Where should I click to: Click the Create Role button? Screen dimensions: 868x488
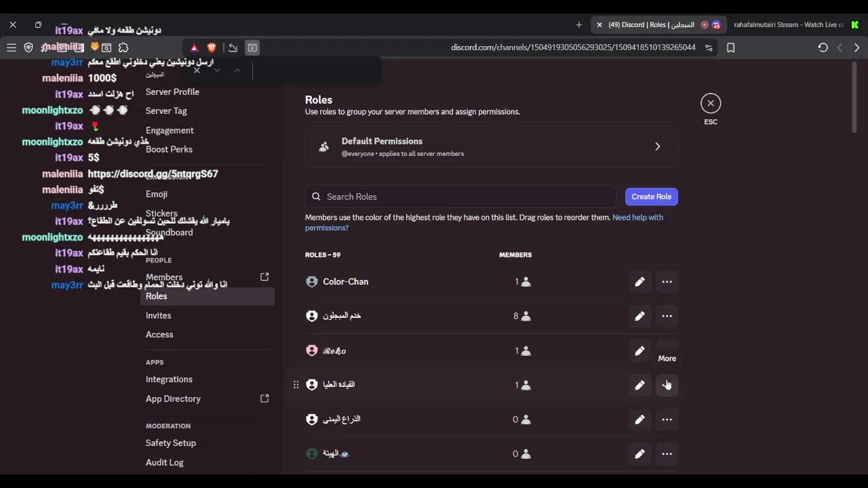[652, 197]
